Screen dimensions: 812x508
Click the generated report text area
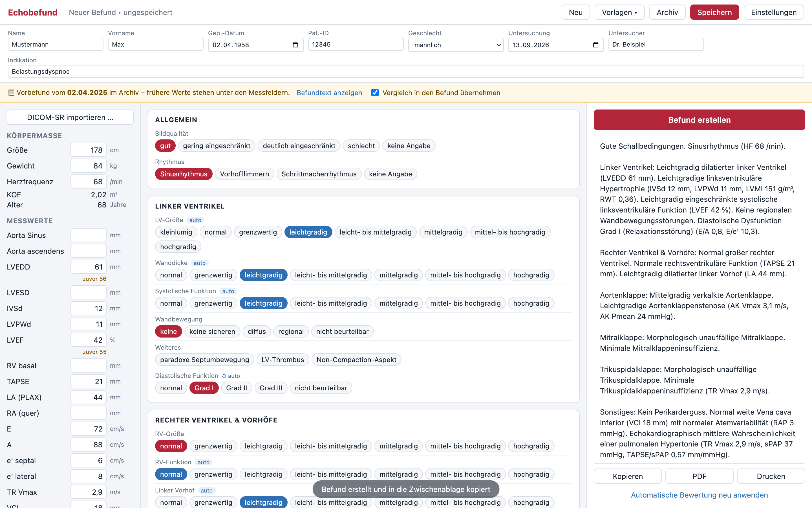(699, 299)
